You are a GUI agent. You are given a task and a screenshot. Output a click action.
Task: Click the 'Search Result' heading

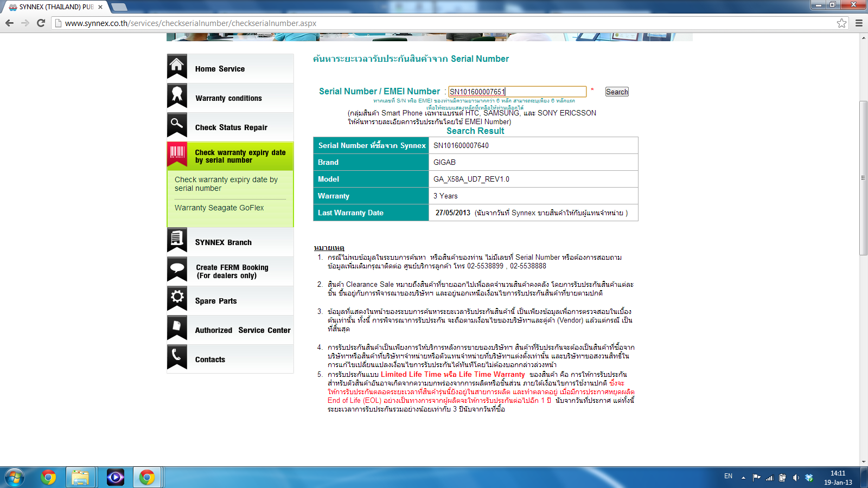coord(475,131)
